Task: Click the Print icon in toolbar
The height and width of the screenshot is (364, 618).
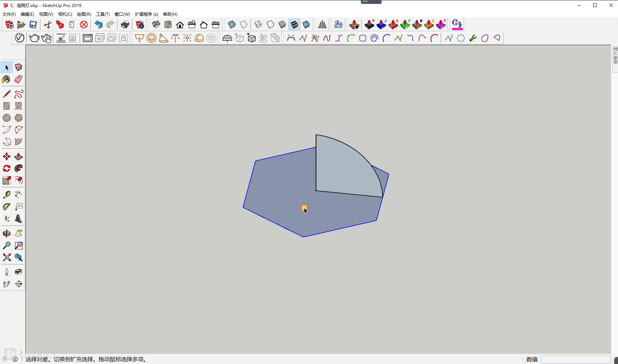Action: tap(125, 25)
